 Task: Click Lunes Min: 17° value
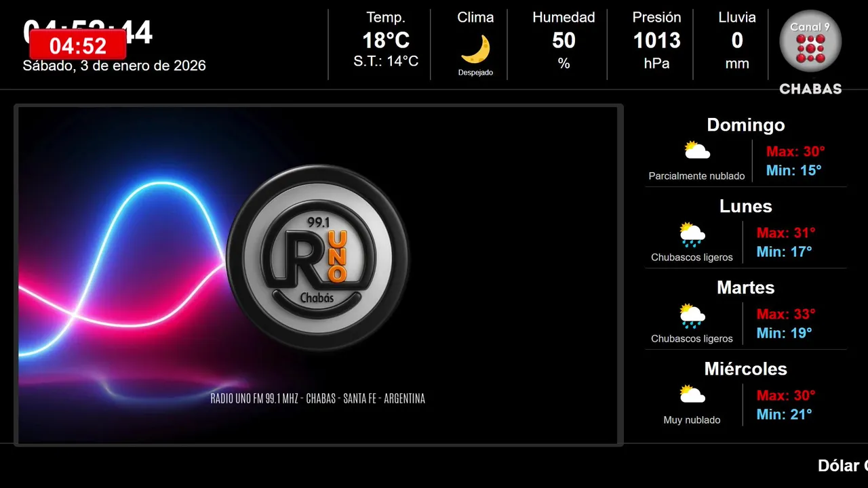[784, 251]
